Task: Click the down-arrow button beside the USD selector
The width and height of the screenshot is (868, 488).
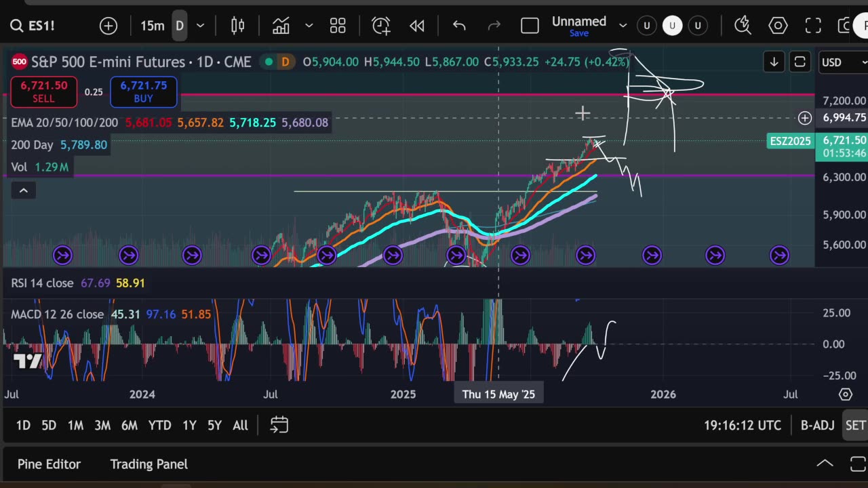Action: [x=774, y=62]
